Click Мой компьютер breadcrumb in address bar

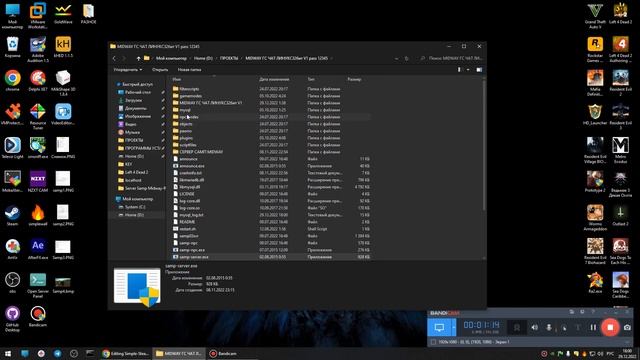tap(171, 58)
